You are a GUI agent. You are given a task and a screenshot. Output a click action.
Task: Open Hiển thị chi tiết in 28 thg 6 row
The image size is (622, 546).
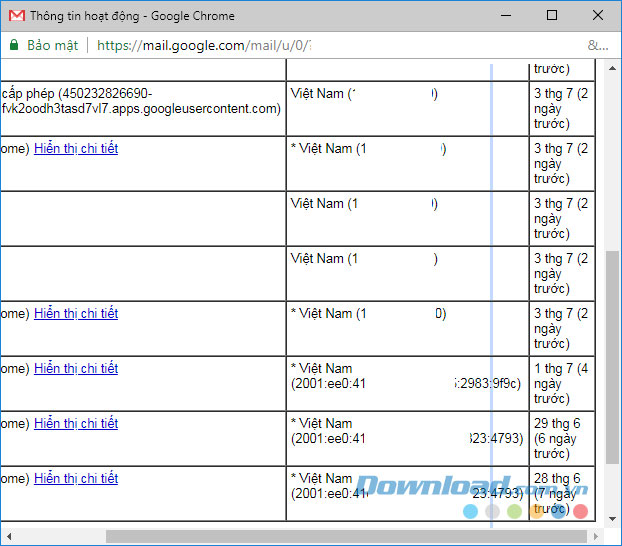pyautogui.click(x=76, y=478)
